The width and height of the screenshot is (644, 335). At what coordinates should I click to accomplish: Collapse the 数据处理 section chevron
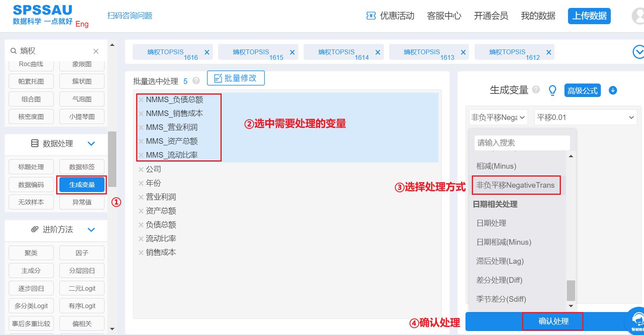pos(91,144)
